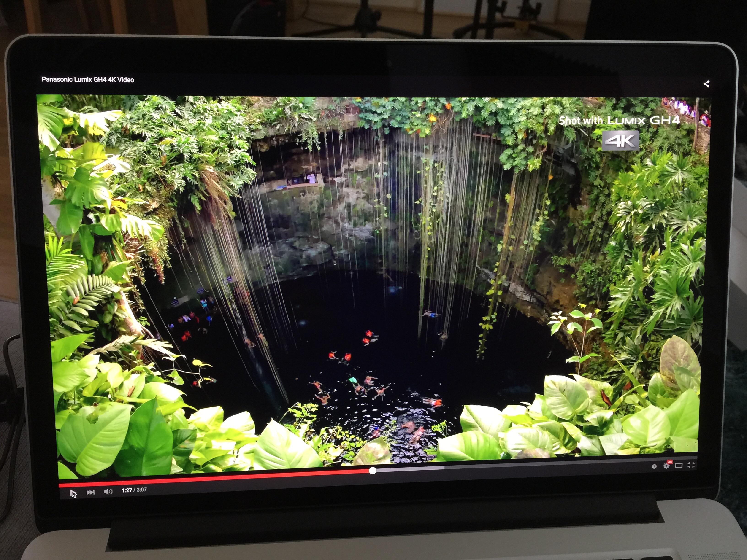
Task: Exit fullscreen mode
Action: pos(691,465)
